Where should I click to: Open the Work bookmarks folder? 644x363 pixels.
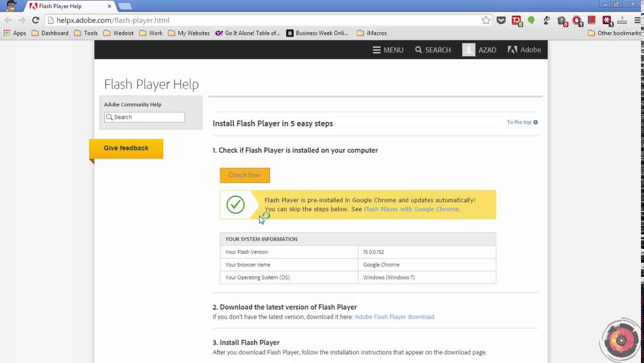pyautogui.click(x=151, y=33)
